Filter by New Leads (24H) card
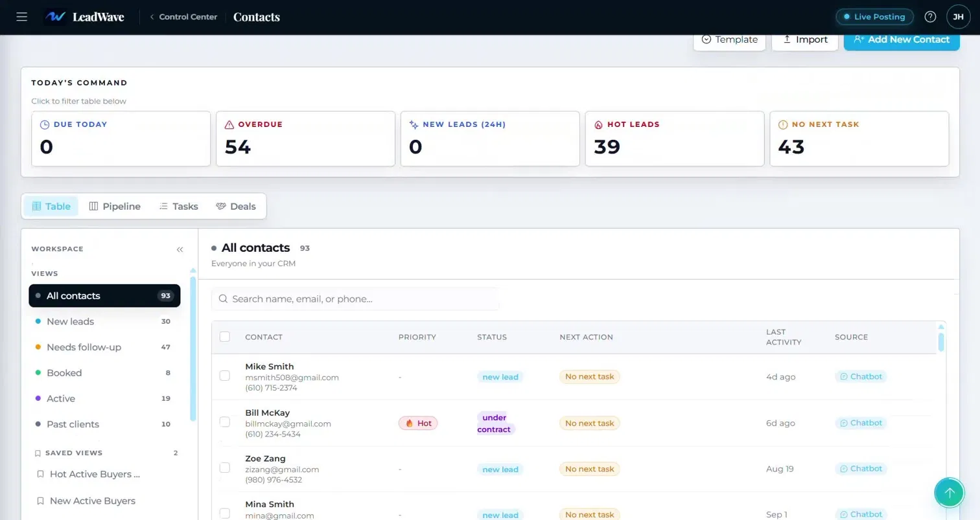 coord(490,139)
